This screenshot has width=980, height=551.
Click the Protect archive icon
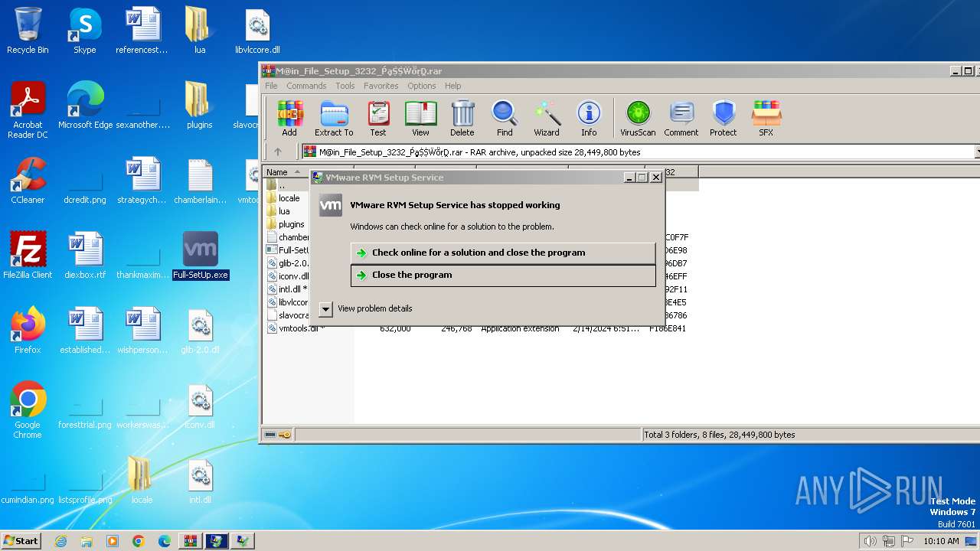pos(724,119)
